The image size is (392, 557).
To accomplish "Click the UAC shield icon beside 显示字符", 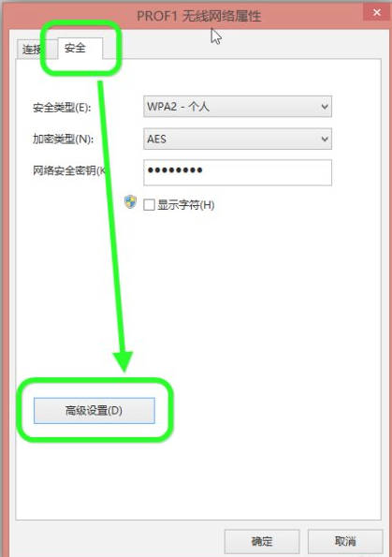I will coord(130,202).
